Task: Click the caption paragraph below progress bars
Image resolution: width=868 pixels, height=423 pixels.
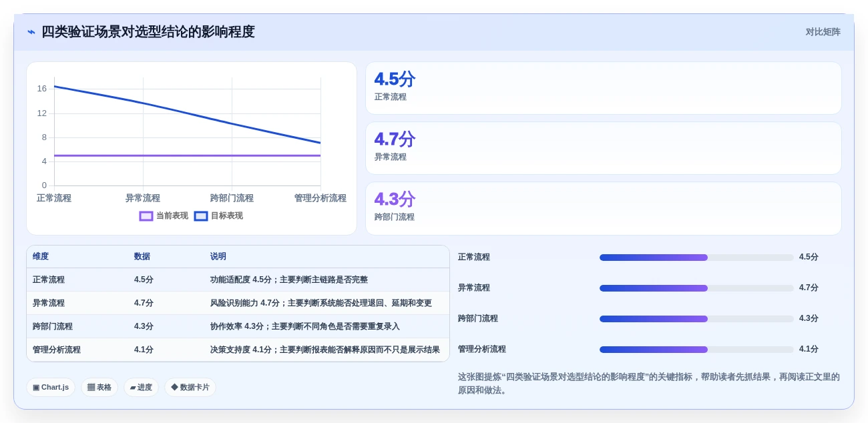Action: [649, 384]
